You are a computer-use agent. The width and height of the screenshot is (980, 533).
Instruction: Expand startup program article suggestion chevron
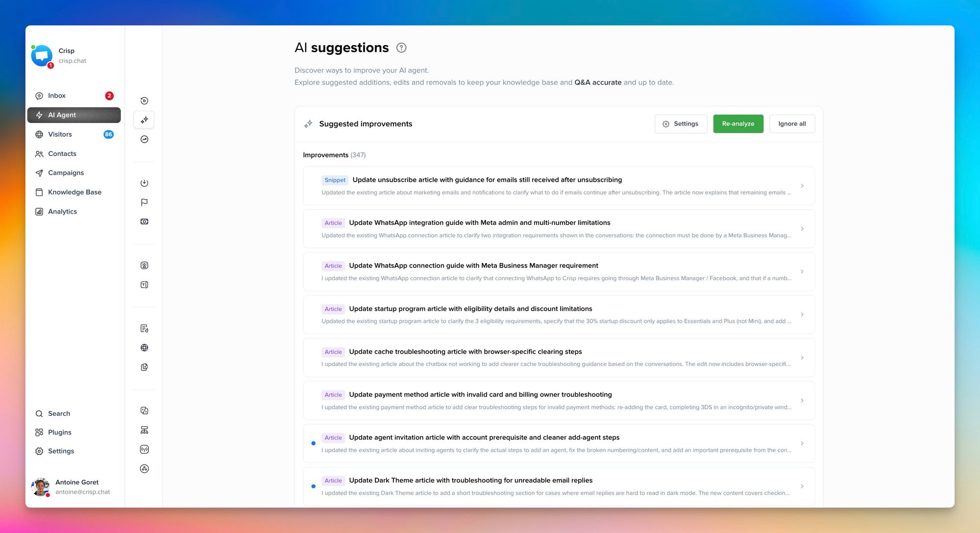pyautogui.click(x=802, y=315)
